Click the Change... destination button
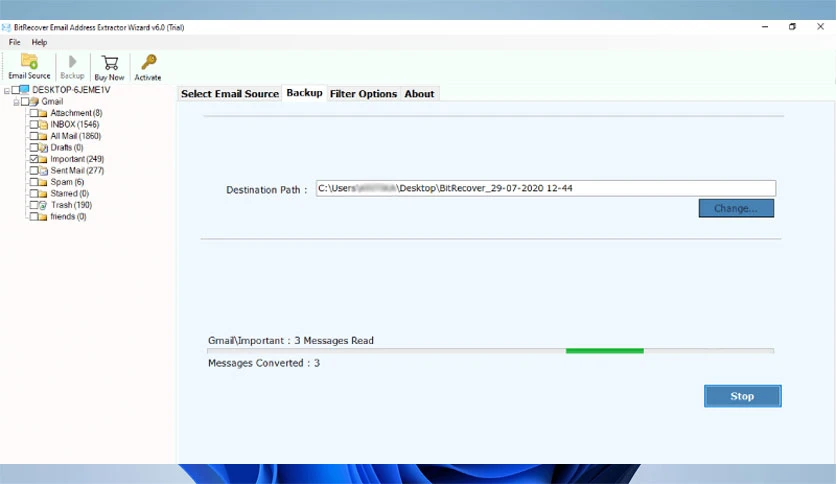The image size is (836, 484). click(x=736, y=208)
